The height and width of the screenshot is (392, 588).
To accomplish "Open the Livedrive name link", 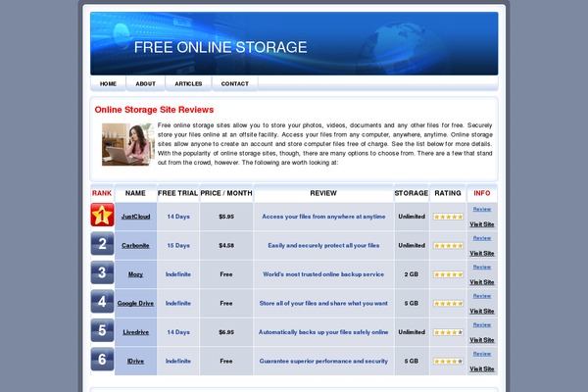I will (136, 332).
